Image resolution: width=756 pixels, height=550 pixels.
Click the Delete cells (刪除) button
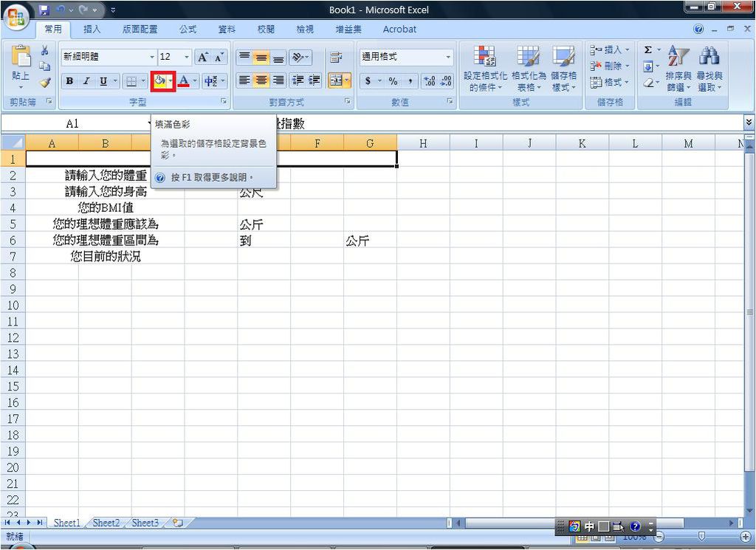pos(609,66)
